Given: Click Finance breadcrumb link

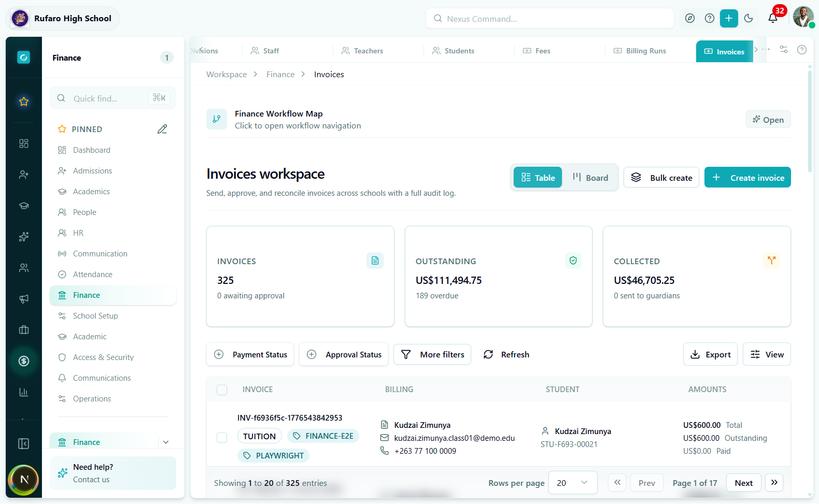Looking at the screenshot, I should point(280,75).
